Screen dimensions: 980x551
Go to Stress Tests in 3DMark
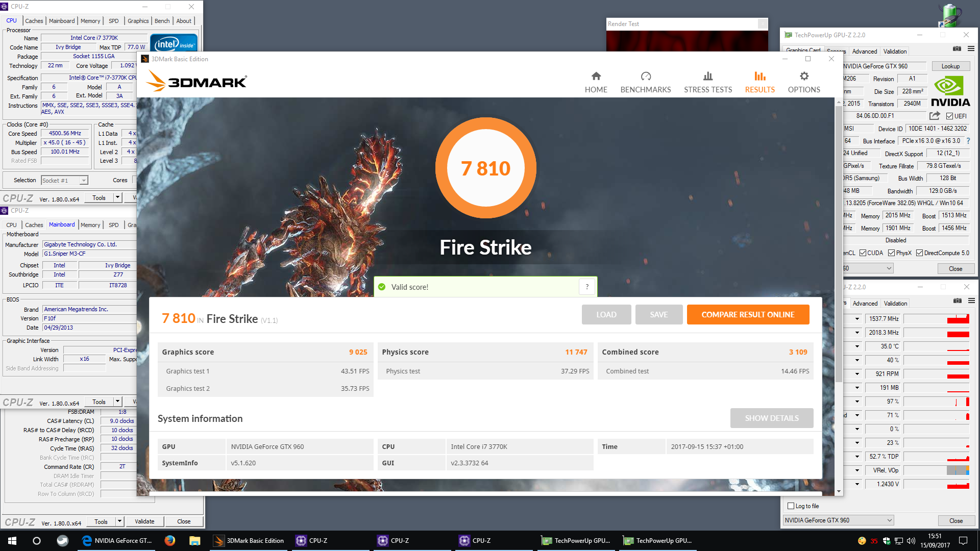click(708, 83)
